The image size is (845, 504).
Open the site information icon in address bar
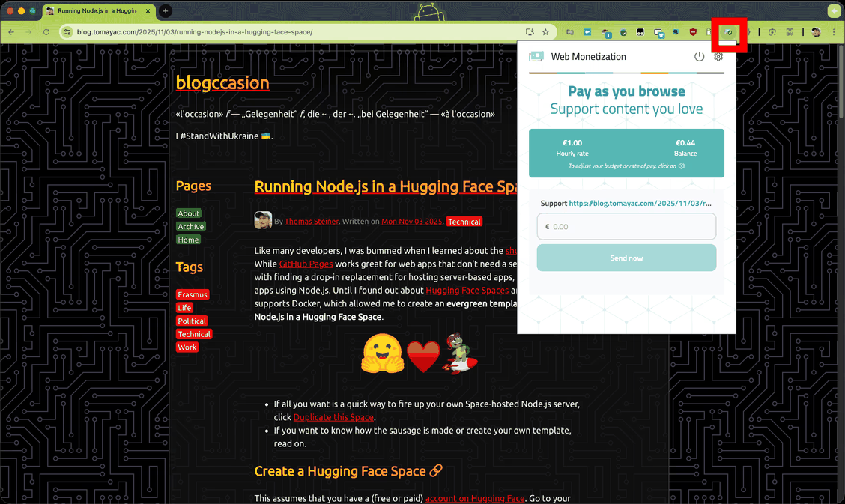click(x=67, y=32)
